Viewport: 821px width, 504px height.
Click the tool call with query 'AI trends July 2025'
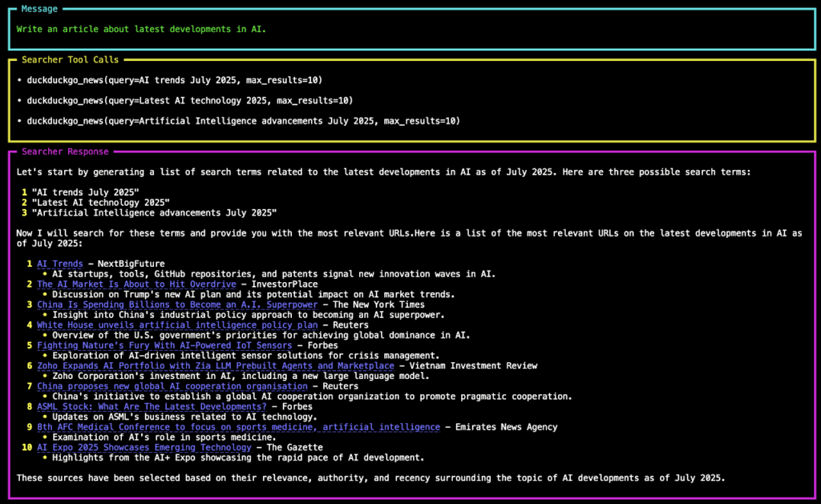coord(174,80)
